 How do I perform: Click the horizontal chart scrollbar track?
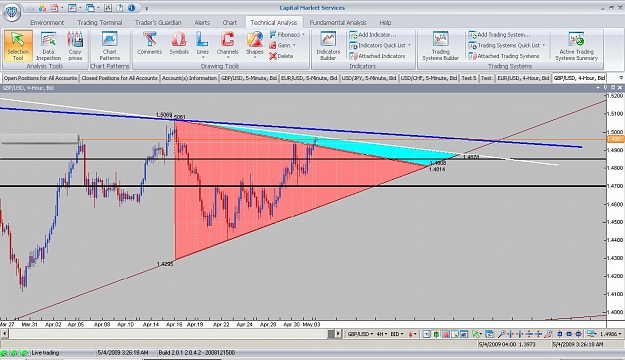(x=171, y=334)
